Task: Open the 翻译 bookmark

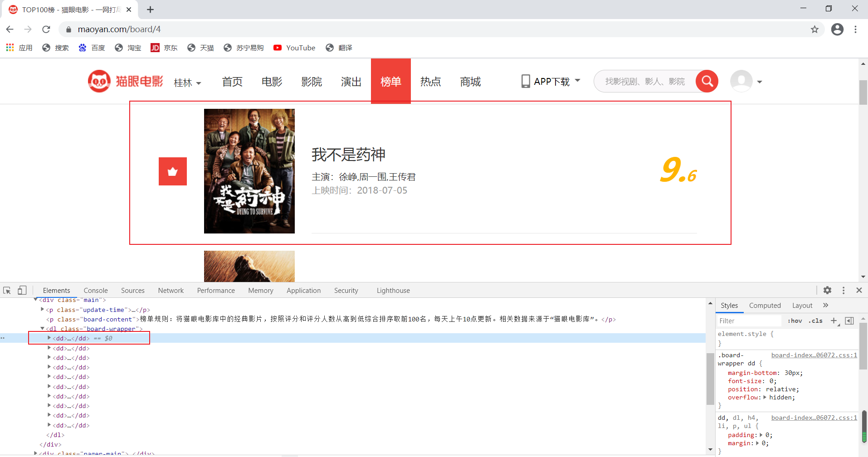Action: click(x=339, y=48)
